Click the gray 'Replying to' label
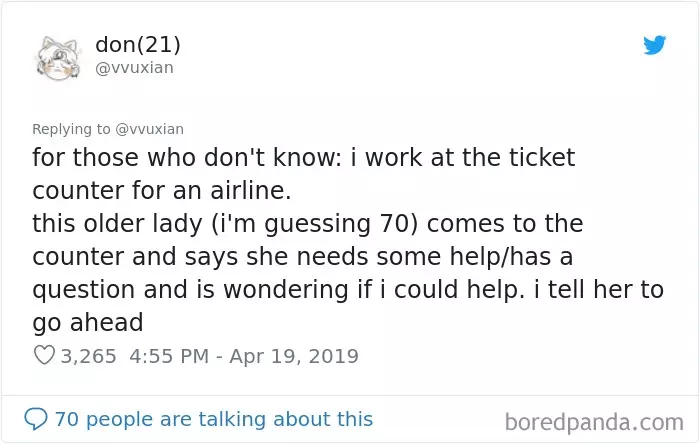 [x=71, y=129]
